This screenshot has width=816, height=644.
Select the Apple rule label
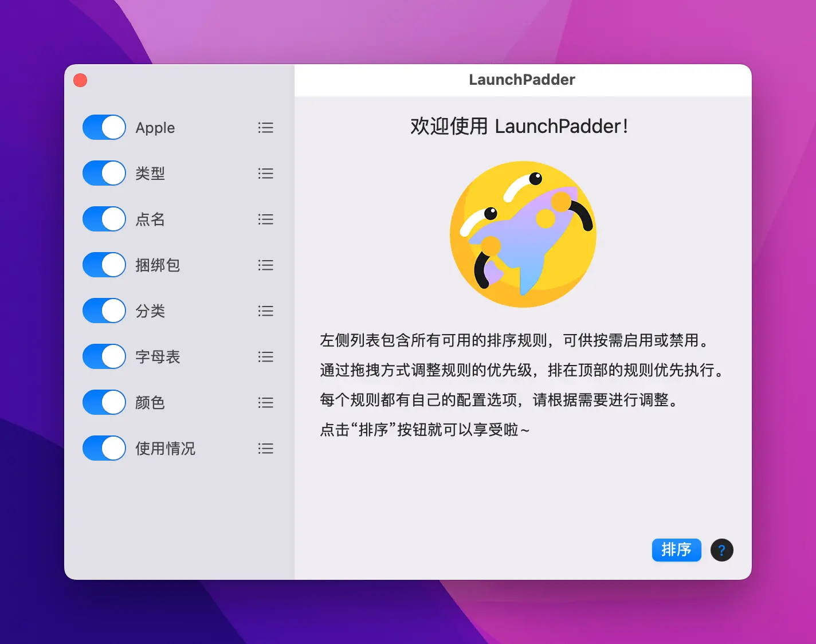[x=155, y=128]
